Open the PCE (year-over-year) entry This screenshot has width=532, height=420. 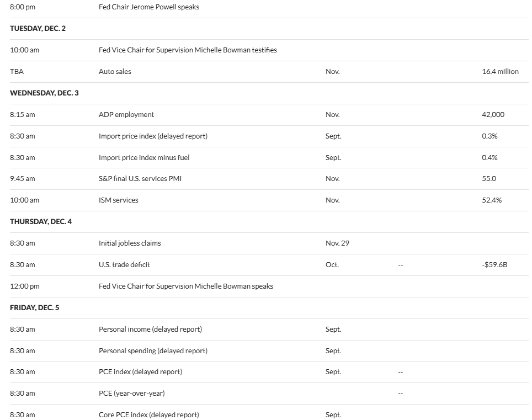click(x=132, y=394)
